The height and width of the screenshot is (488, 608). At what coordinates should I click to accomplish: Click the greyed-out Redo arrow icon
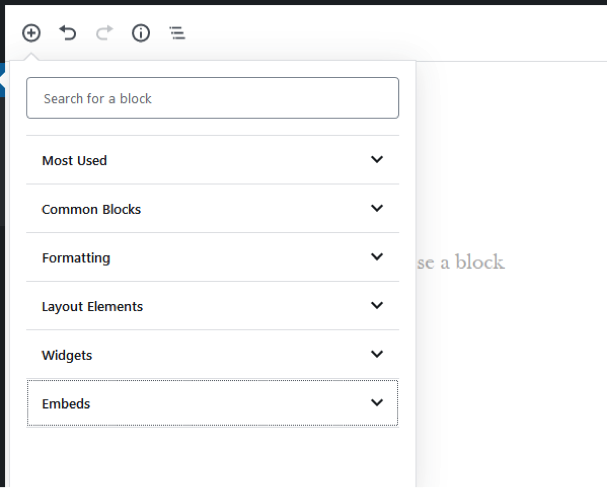pos(104,33)
